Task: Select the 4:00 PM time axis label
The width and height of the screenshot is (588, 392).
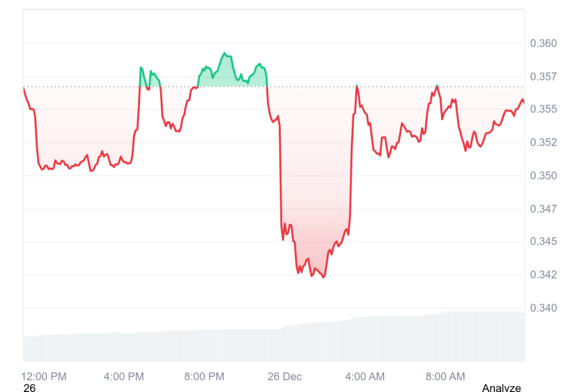Action: (x=123, y=377)
